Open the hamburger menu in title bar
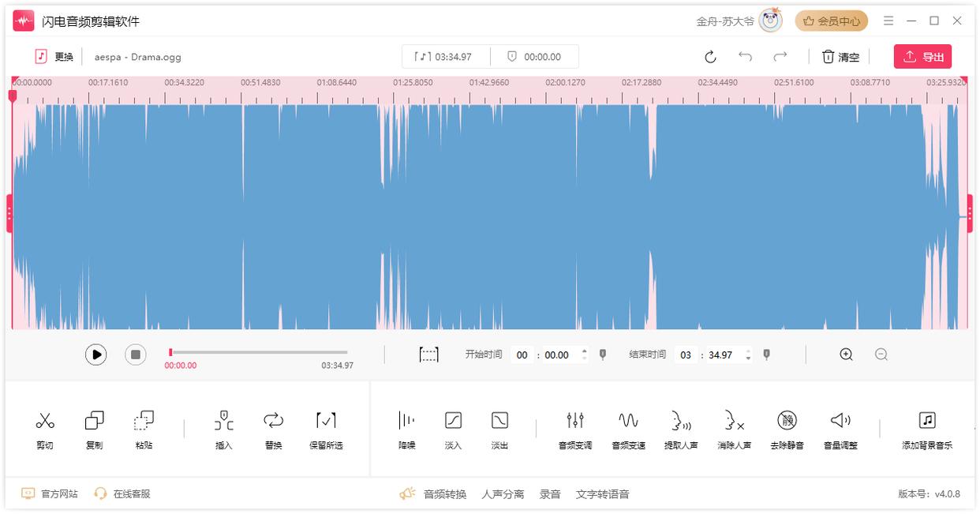This screenshot has width=980, height=514. tap(888, 21)
